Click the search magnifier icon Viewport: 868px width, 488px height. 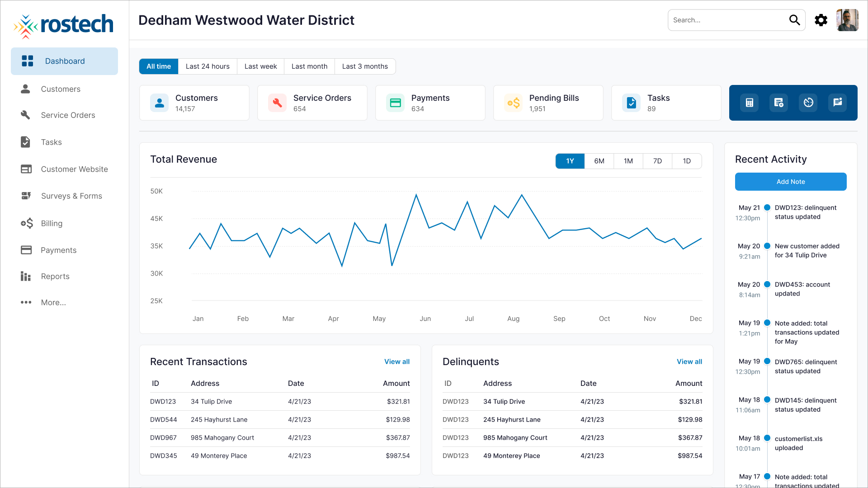pos(794,20)
